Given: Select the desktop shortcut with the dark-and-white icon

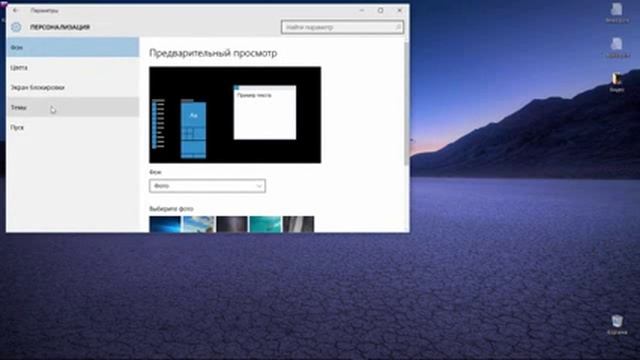Looking at the screenshot, I should click(x=617, y=82).
